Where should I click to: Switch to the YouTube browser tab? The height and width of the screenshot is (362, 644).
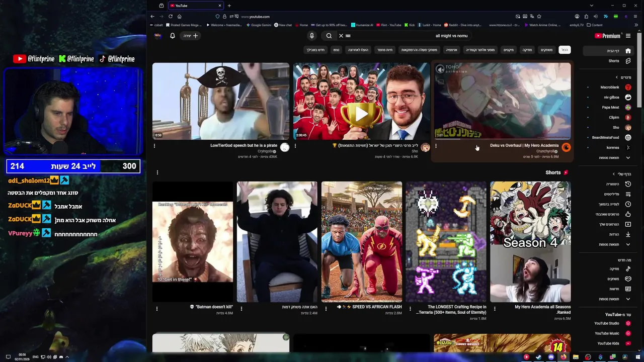click(195, 6)
